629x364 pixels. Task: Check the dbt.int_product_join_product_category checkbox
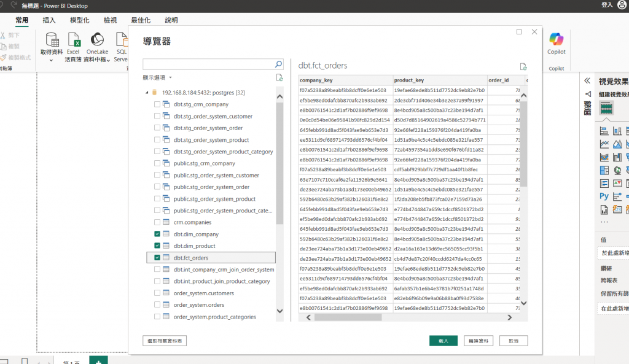[157, 281]
